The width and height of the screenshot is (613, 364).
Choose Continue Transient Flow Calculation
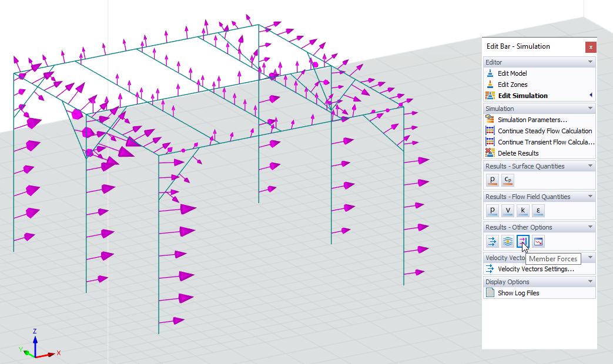click(x=546, y=142)
